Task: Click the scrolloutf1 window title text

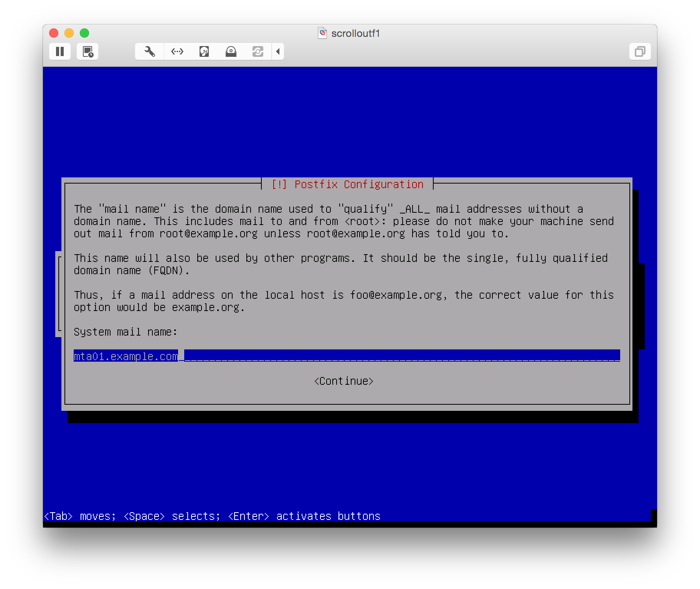Action: pos(355,33)
